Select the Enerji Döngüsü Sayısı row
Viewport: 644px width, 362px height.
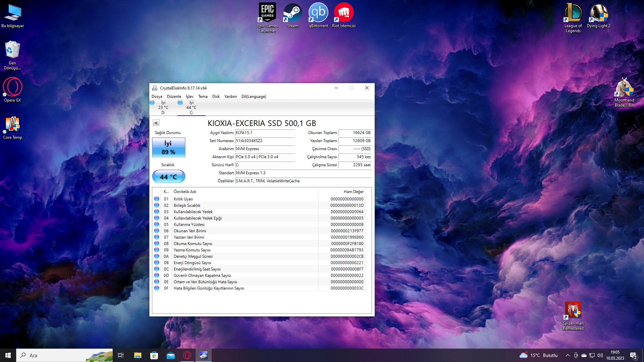(x=259, y=263)
